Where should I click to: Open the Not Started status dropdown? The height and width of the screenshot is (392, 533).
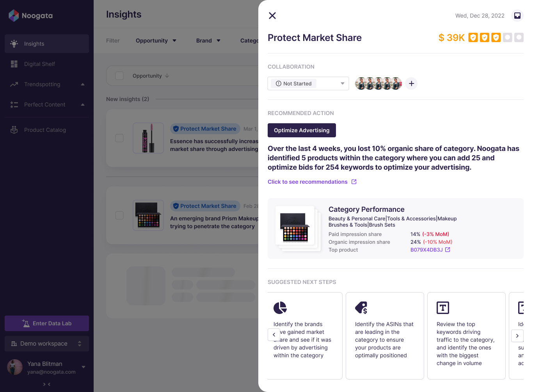pyautogui.click(x=308, y=83)
